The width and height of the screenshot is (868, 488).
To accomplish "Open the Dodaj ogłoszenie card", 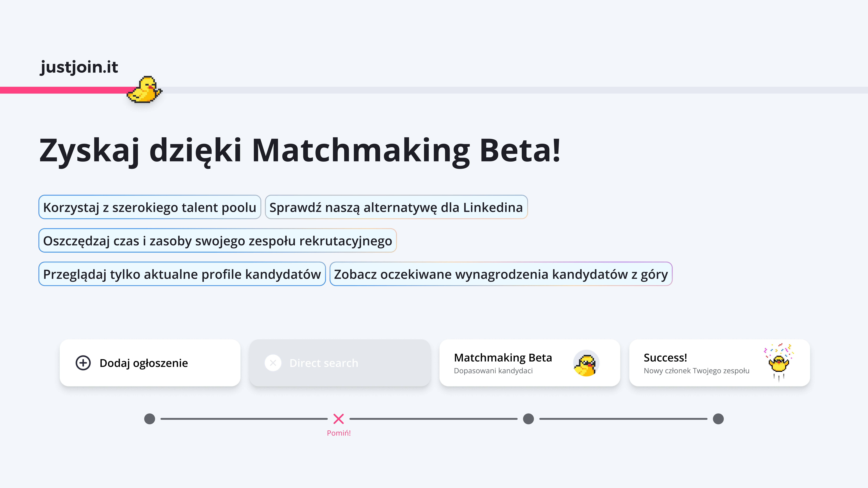I will 150,363.
